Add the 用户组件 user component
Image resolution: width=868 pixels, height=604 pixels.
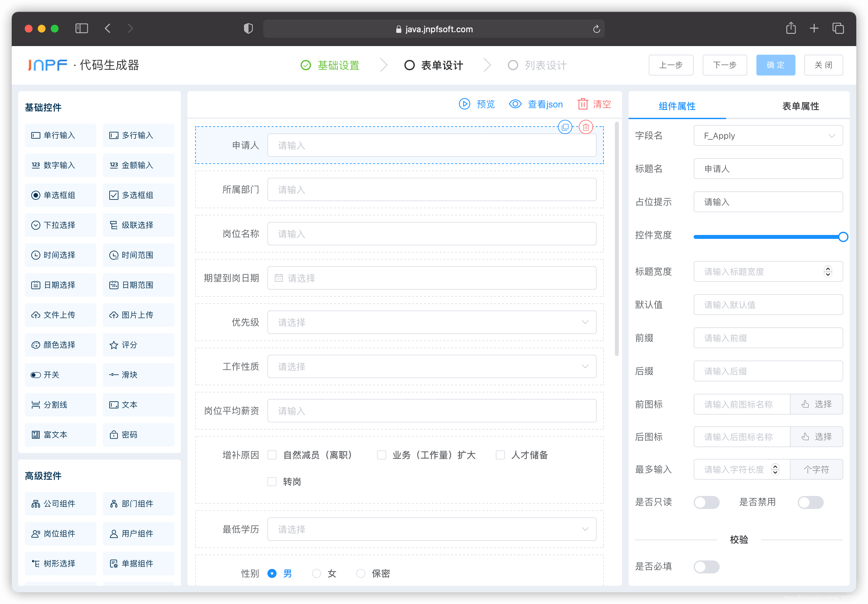pyautogui.click(x=138, y=533)
